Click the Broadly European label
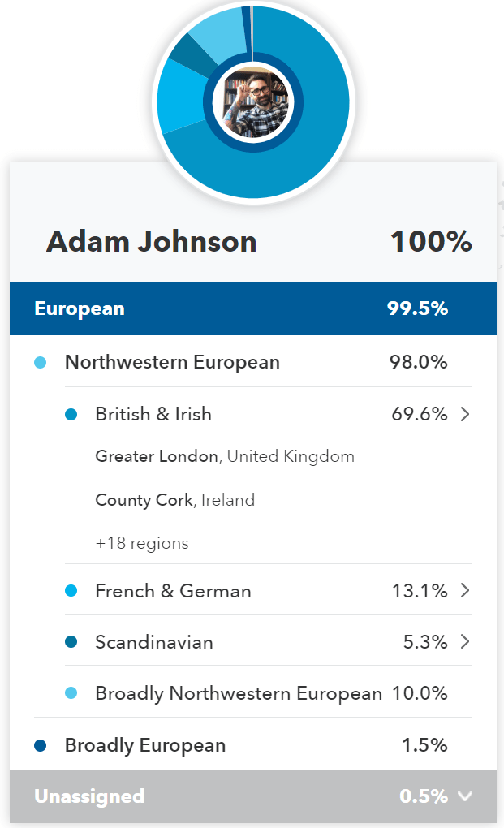 (145, 745)
